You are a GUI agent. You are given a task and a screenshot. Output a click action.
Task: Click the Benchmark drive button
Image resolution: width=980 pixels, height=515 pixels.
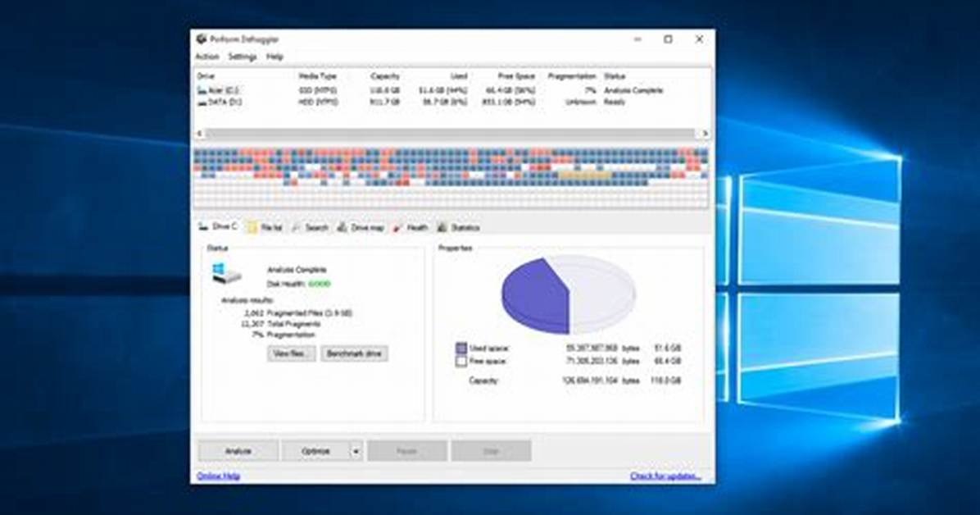[354, 353]
